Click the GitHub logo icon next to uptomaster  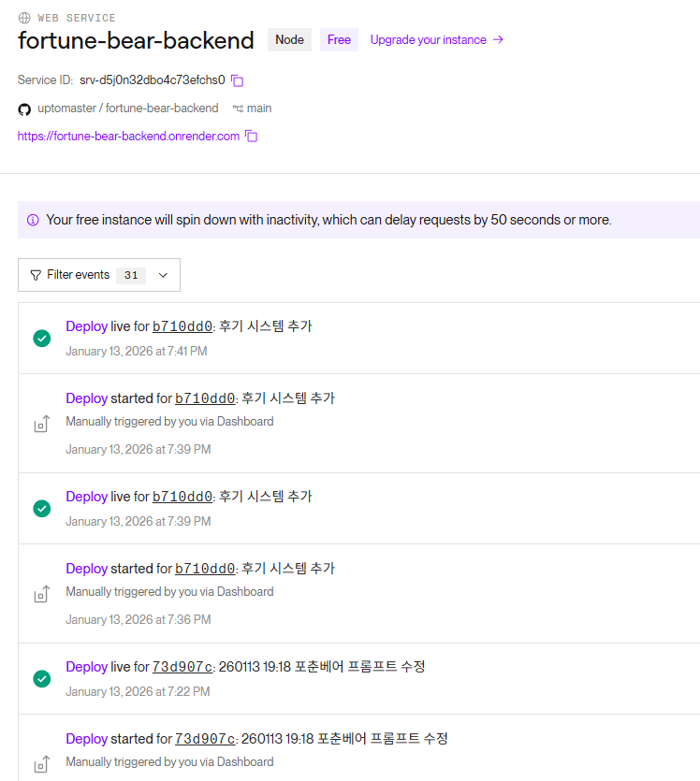tap(24, 108)
